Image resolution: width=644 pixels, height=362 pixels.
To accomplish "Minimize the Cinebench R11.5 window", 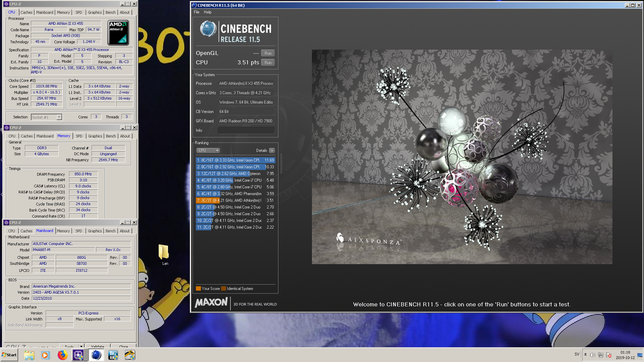I will (x=627, y=5).
